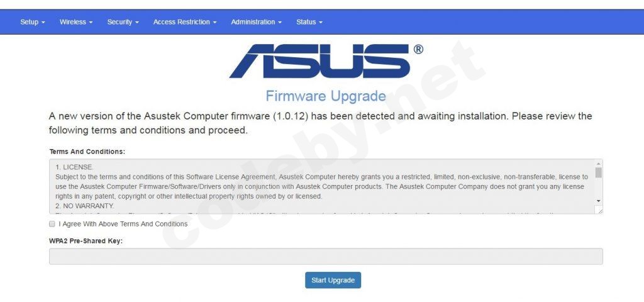Click the 'WPA2 Pre-Shared Key' label
Image resolution: width=644 pixels, height=302 pixels.
(x=86, y=241)
